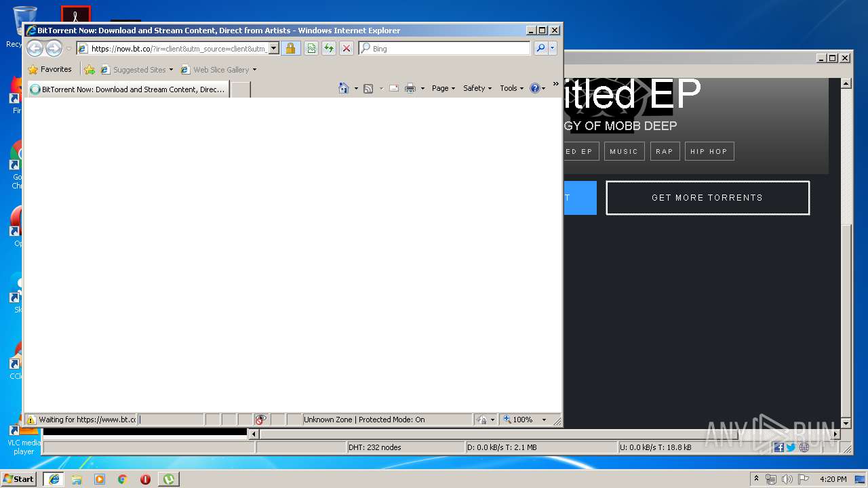Image resolution: width=868 pixels, height=488 pixels.
Task: Open the Web Slice Gallery link
Action: coord(218,69)
